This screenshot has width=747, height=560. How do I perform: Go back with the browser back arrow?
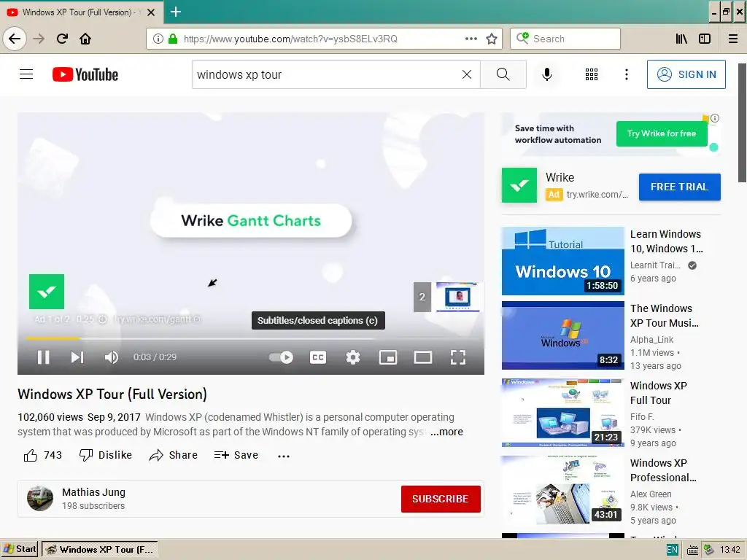15,39
